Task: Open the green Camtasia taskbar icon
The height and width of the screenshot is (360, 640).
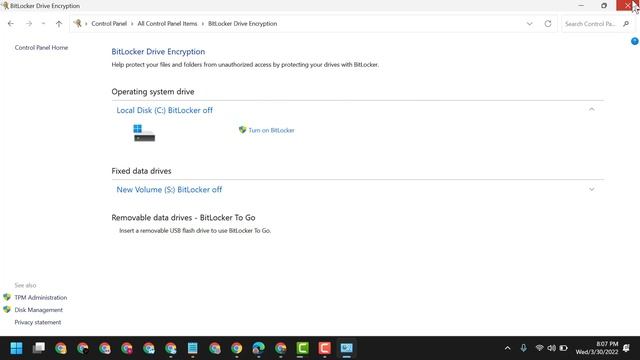Action: pos(302,348)
